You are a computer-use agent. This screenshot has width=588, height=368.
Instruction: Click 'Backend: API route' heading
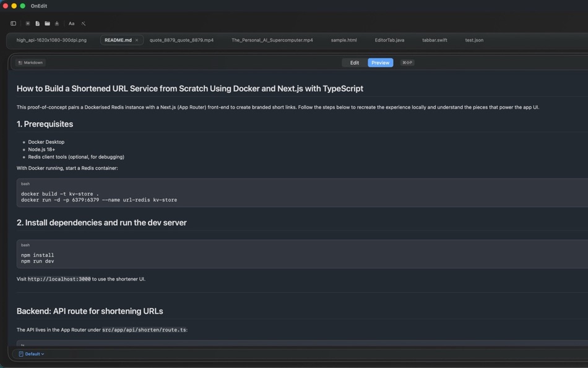pos(90,311)
